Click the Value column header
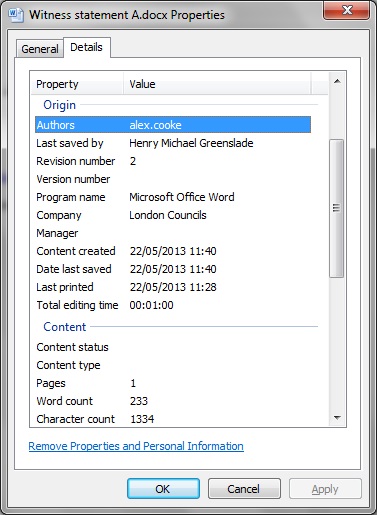The height and width of the screenshot is (515, 377). (x=217, y=84)
